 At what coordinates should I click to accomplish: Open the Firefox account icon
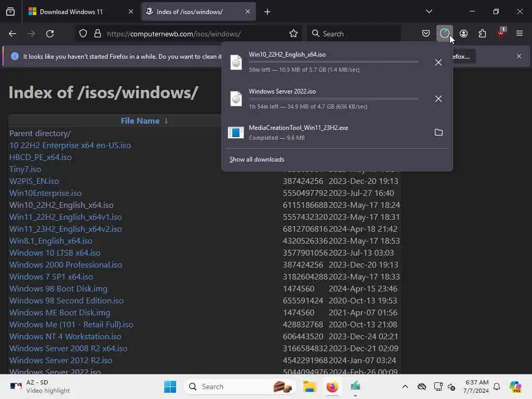tap(463, 34)
